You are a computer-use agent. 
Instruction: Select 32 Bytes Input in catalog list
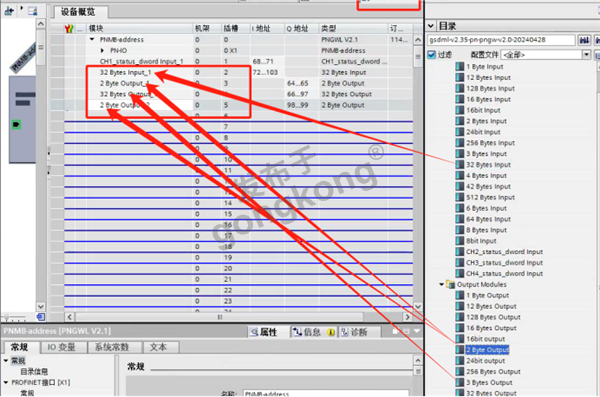[x=488, y=165]
